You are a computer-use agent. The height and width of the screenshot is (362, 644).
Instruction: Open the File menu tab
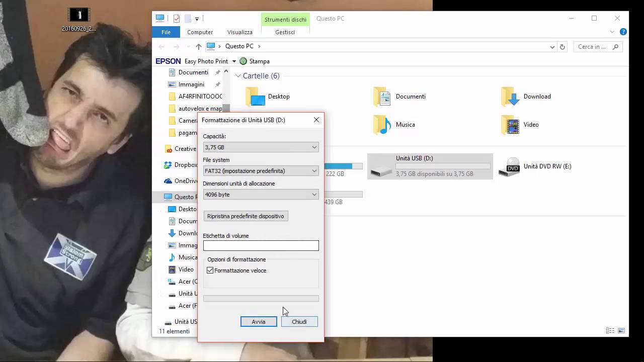coord(166,32)
